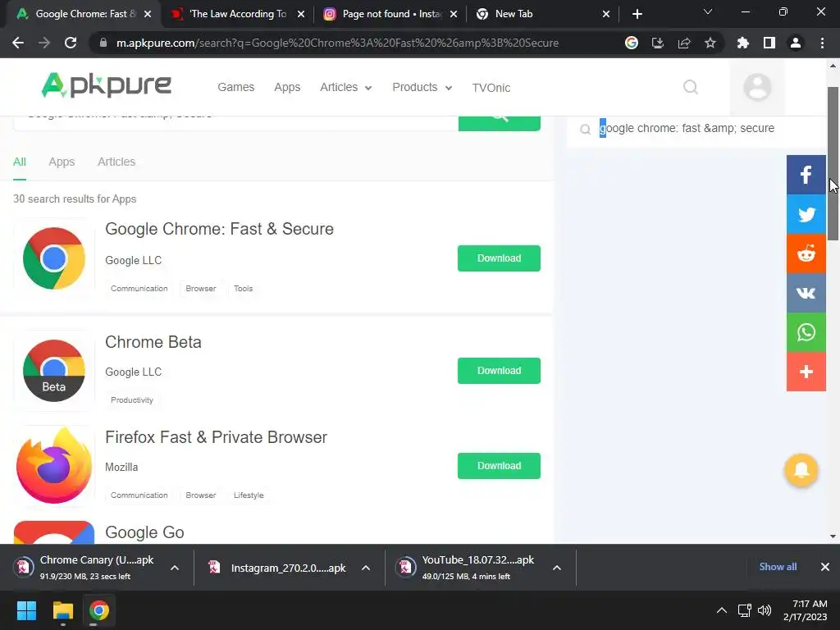Image resolution: width=840 pixels, height=630 pixels.
Task: Download Firefox Fast & Private Browser
Action: point(499,466)
